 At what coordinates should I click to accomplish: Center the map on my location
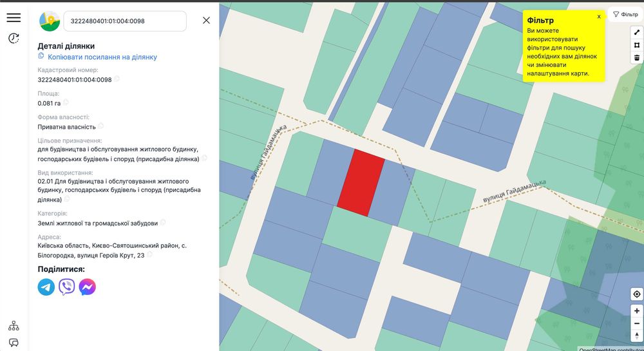(x=637, y=294)
